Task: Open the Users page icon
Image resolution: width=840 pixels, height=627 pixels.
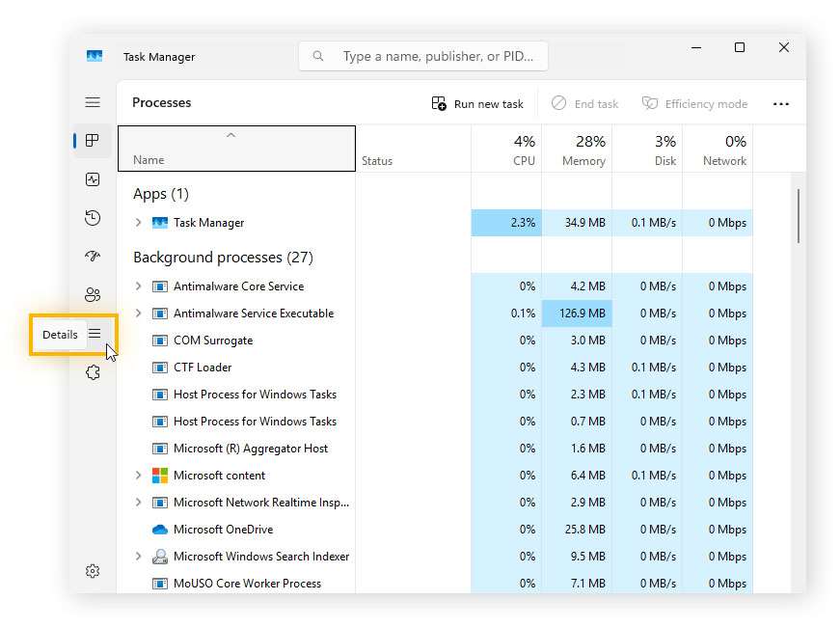Action: tap(93, 294)
